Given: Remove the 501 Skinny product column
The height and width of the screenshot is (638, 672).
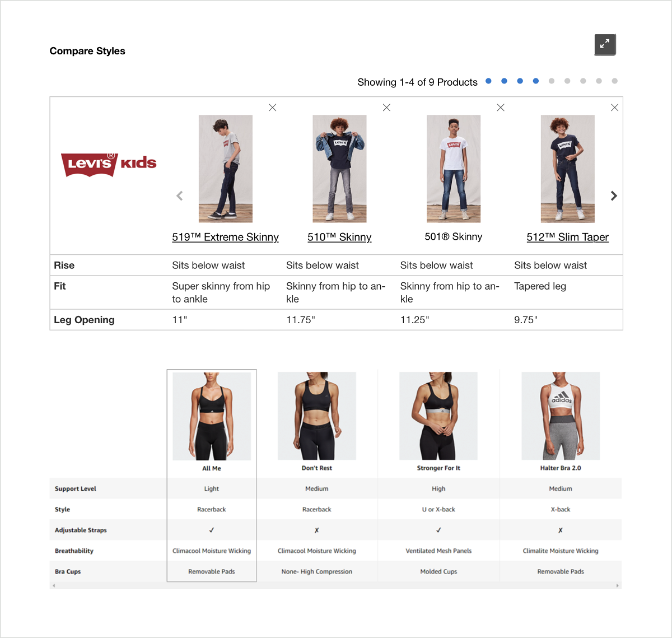Looking at the screenshot, I should [501, 108].
